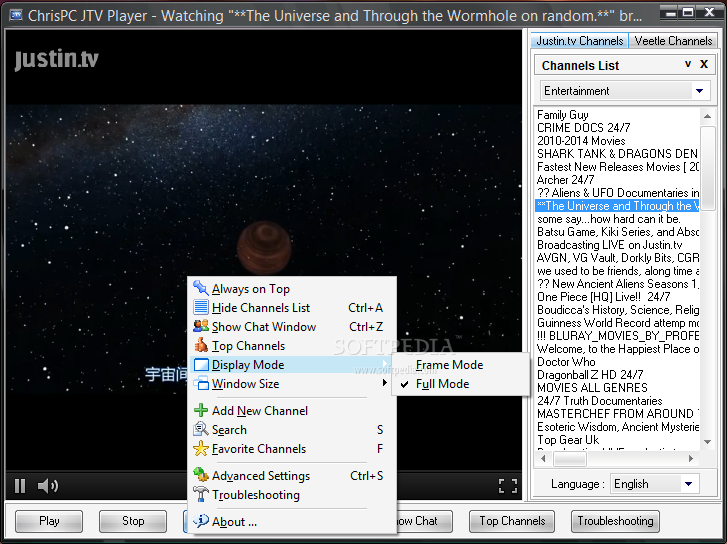
Task: Select the MOVIES ALL GENRES channel
Action: 618,387
